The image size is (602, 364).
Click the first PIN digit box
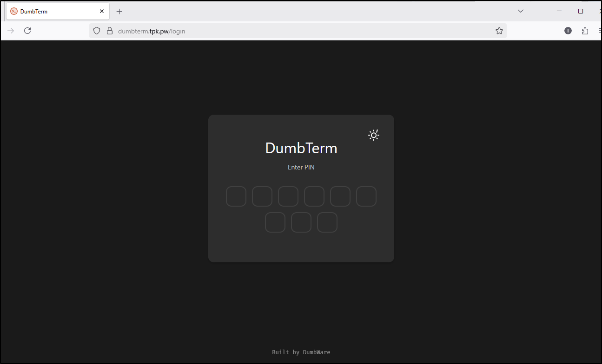pos(236,196)
